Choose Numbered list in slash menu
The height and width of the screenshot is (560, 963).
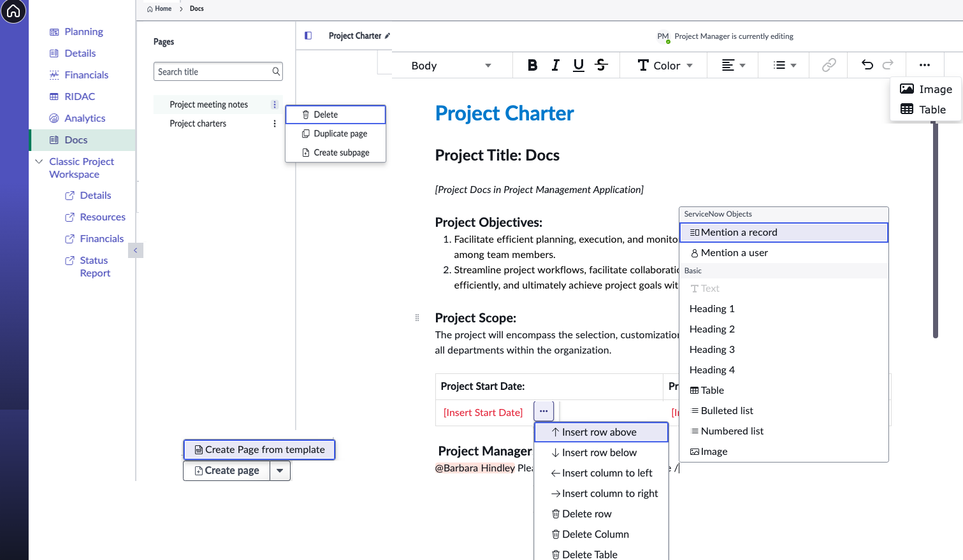(784, 431)
